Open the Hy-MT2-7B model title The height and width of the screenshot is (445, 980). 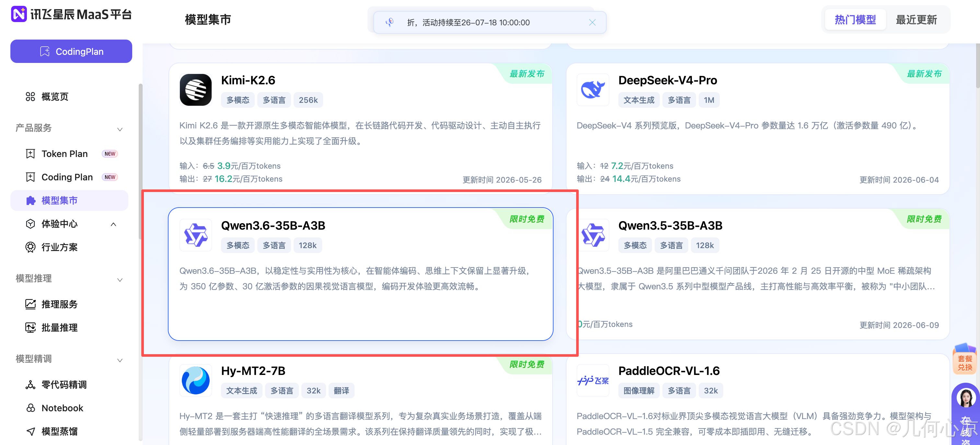[253, 371]
